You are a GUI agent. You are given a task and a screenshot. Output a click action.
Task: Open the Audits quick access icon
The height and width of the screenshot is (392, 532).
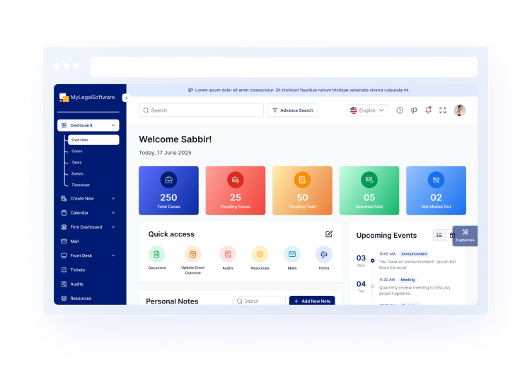[x=227, y=254]
